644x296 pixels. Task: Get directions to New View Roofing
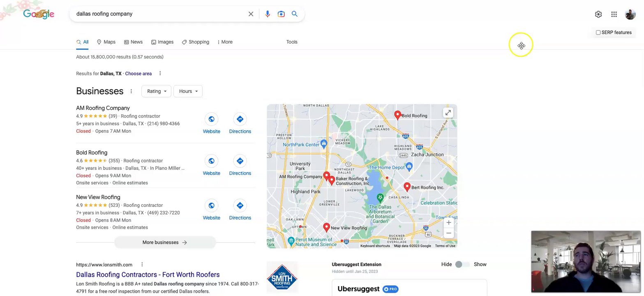tap(240, 206)
